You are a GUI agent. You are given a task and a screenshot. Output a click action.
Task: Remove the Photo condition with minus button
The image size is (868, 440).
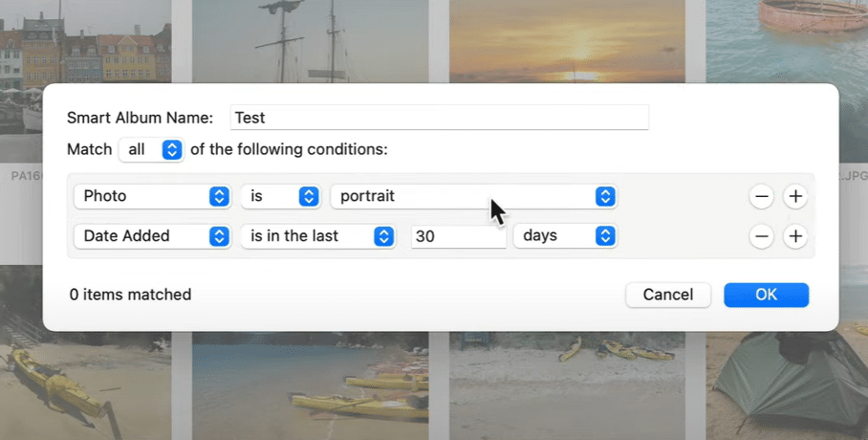coord(761,196)
